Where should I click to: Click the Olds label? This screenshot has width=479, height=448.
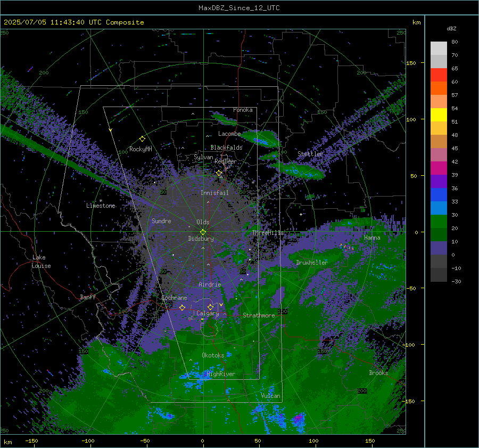(203, 222)
